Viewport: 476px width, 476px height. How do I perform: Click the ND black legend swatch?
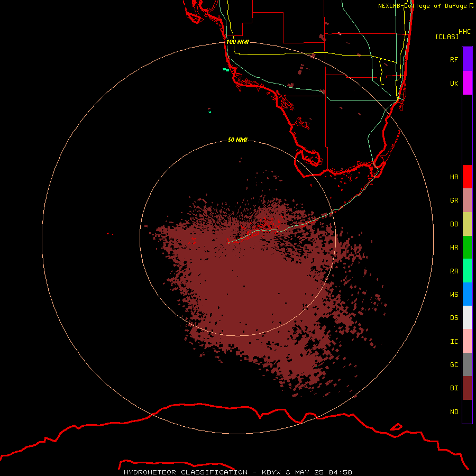tap(467, 411)
